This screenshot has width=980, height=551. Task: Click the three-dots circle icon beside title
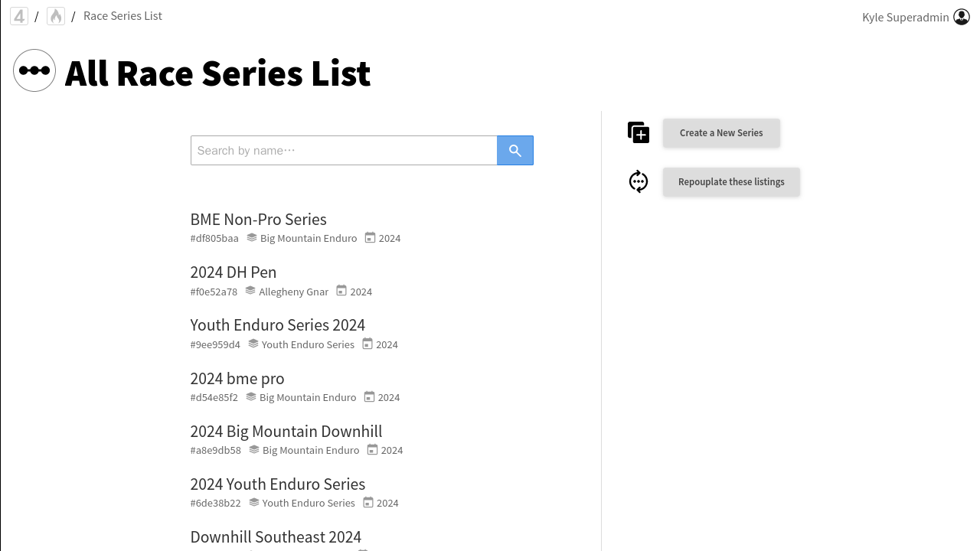point(34,70)
